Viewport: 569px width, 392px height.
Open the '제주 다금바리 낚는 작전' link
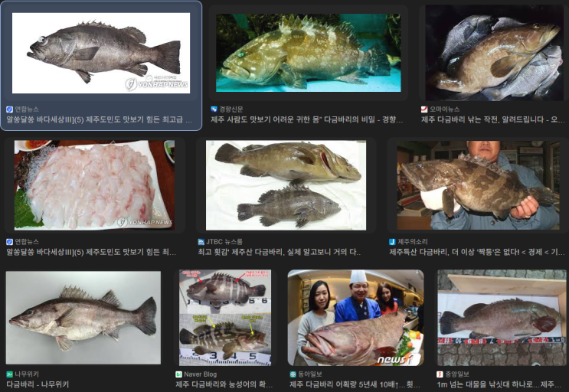[x=492, y=119]
